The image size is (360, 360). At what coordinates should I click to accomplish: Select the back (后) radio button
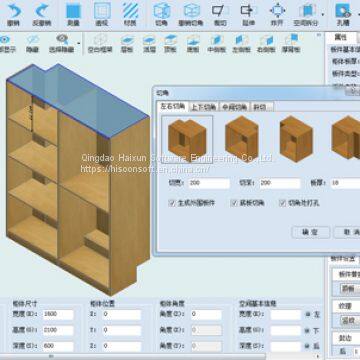(x=307, y=346)
